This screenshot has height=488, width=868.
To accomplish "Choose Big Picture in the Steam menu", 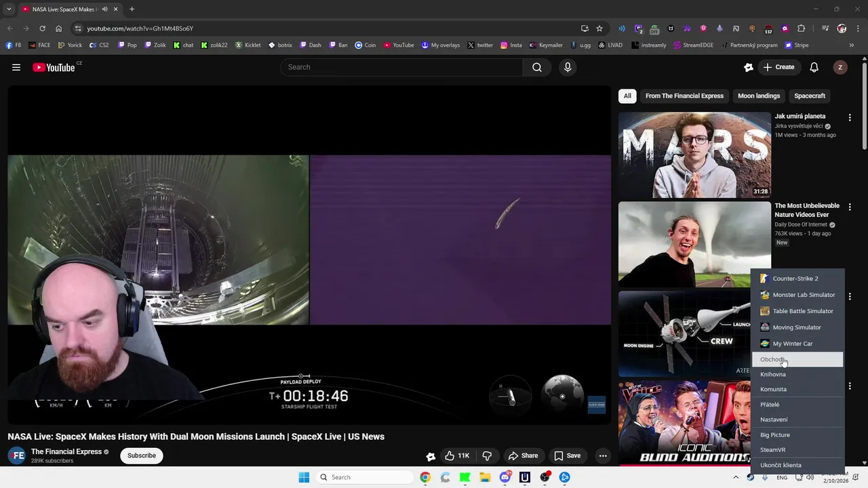I will pos(797,434).
